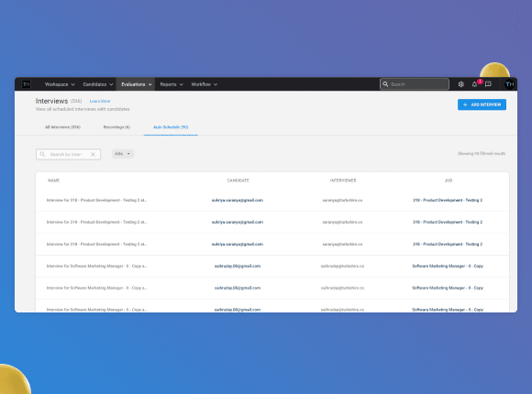Open the settings gear icon
The width and height of the screenshot is (532, 394).
[460, 84]
